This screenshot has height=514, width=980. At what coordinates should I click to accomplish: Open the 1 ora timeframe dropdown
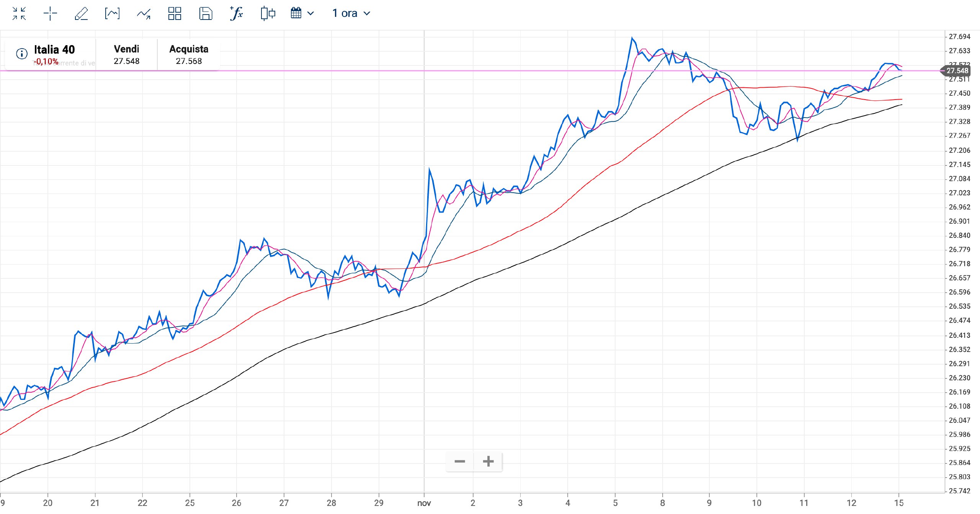point(351,13)
